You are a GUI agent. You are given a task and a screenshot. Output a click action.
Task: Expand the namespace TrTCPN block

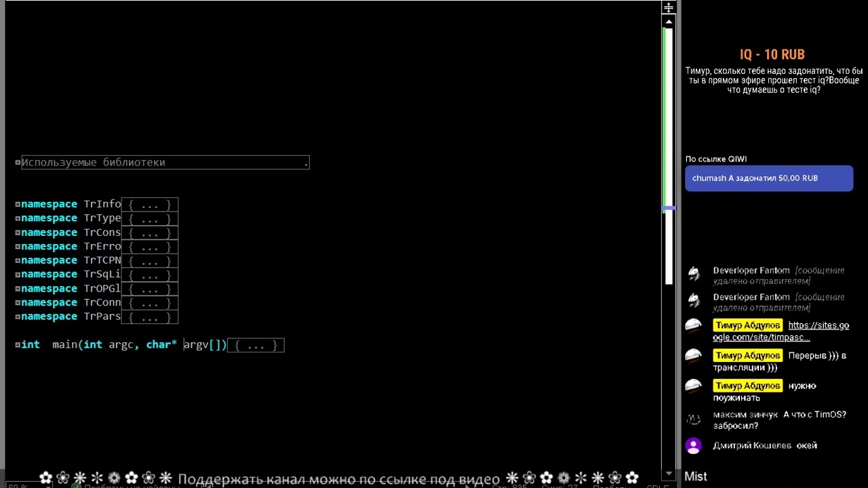(18, 260)
